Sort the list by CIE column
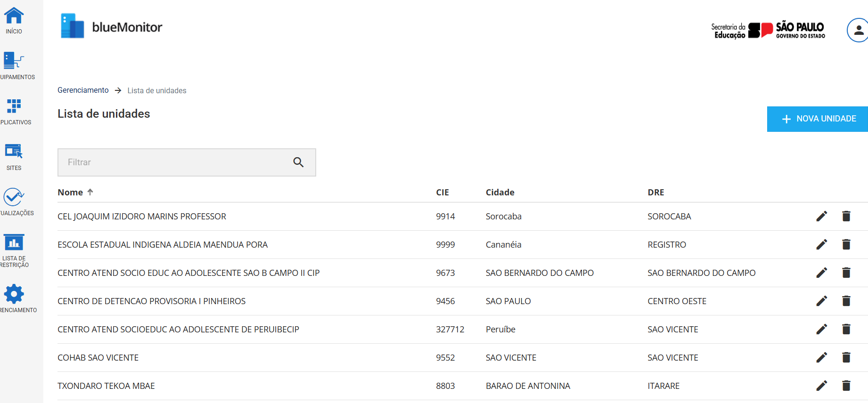The width and height of the screenshot is (868, 403). pos(442,192)
